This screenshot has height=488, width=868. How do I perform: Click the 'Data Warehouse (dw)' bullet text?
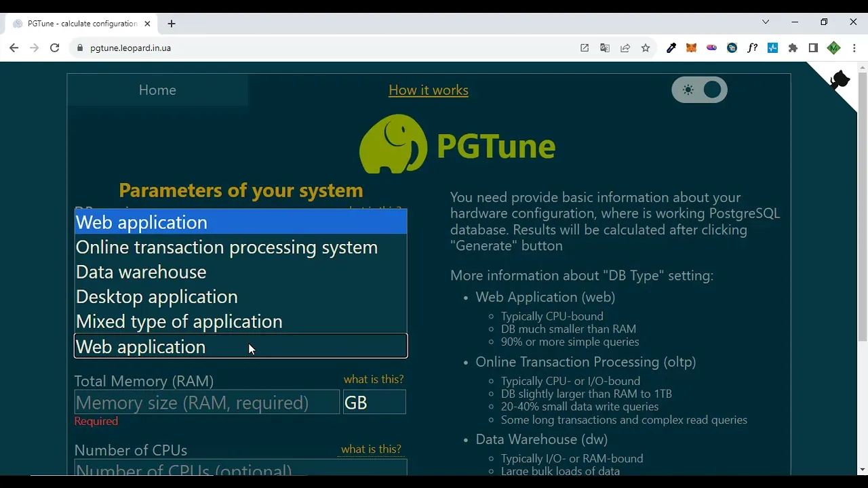(542, 439)
